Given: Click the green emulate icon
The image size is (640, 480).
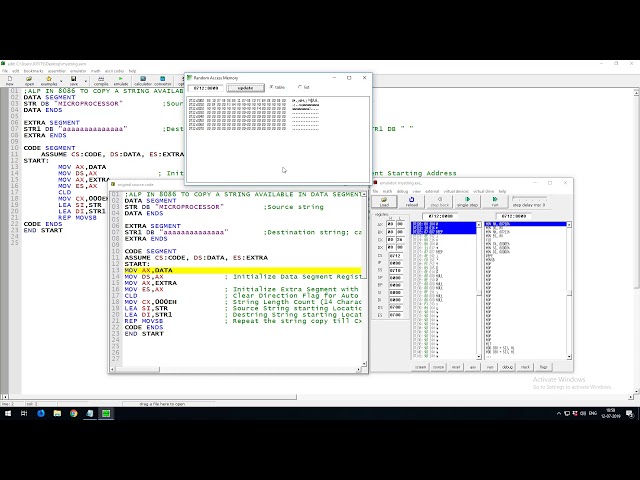Looking at the screenshot, I should tap(120, 80).
